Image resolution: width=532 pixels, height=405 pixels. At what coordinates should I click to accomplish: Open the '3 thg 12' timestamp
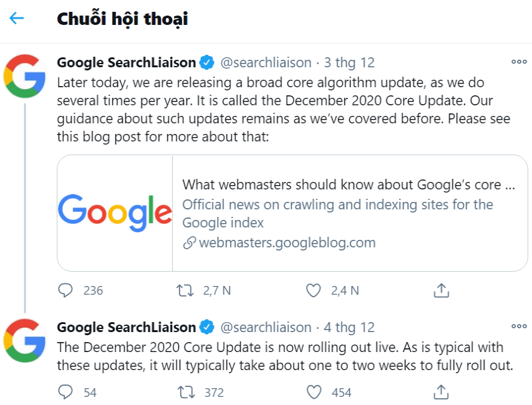[349, 63]
